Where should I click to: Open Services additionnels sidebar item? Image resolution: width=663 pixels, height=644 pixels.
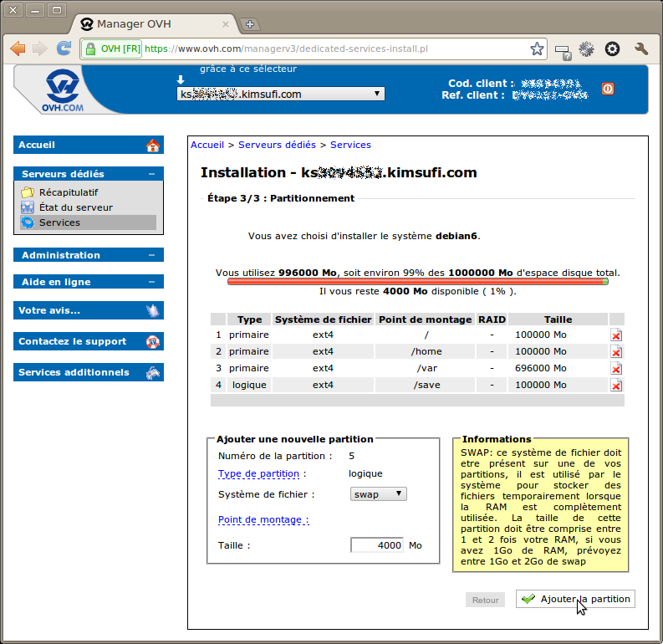(x=89, y=372)
